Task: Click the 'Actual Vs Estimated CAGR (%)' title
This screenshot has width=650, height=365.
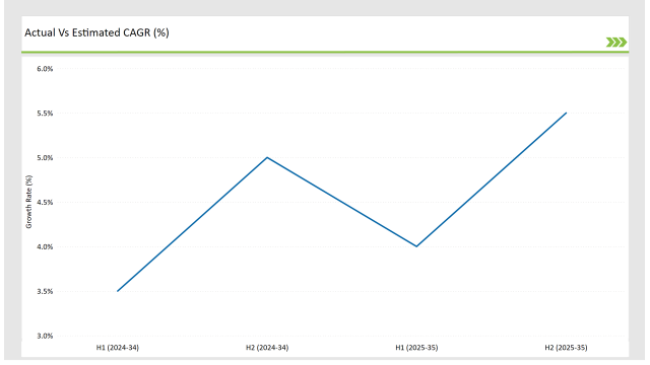Action: pos(97,33)
